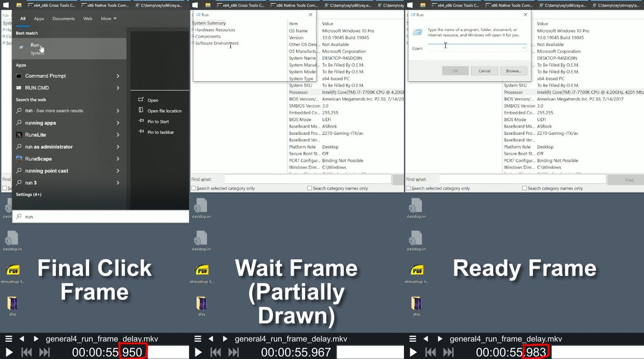The image size is (644, 359).
Task: Tick 'Search selected category only' in Ready Frame panel
Action: [409, 188]
